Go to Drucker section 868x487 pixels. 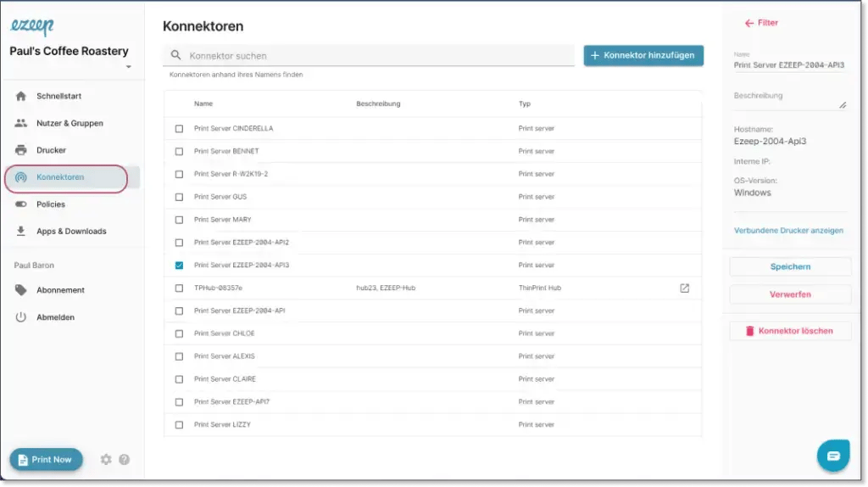pos(51,150)
